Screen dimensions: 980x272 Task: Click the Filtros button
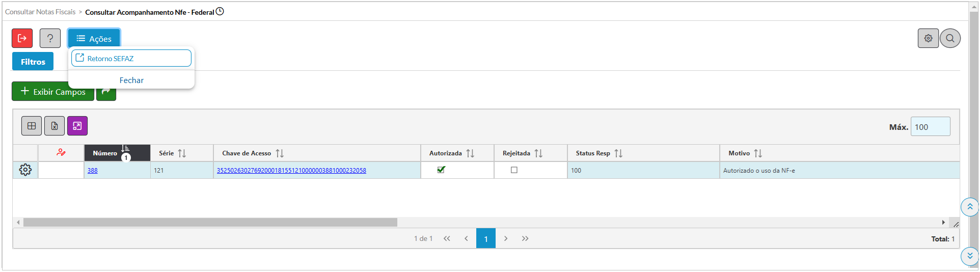33,62
